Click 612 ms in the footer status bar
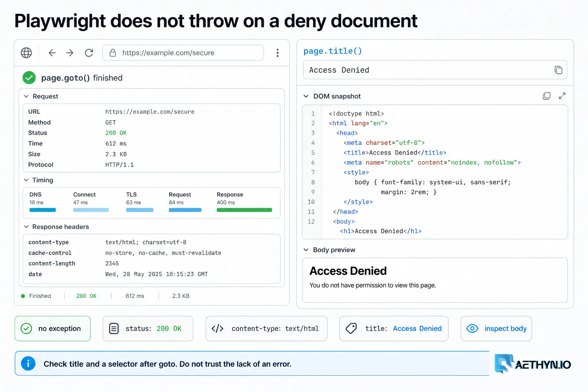Viewport: 588px width, 392px height. point(135,296)
